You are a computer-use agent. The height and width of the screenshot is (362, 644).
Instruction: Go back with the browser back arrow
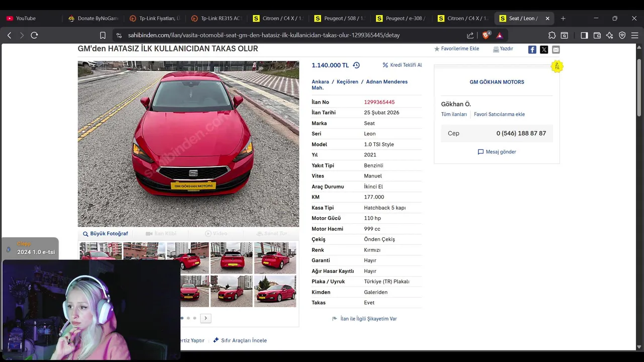(x=9, y=35)
